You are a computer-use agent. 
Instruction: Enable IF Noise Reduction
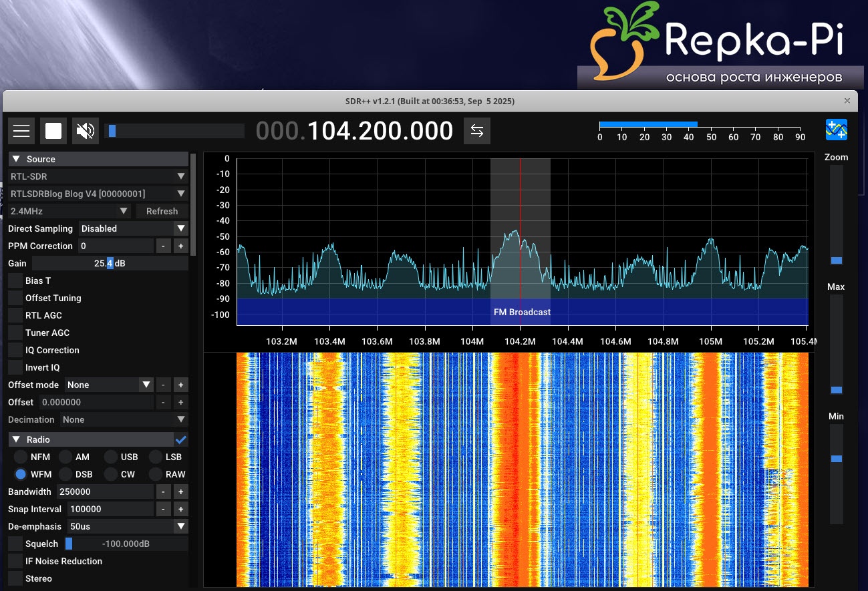coord(14,561)
